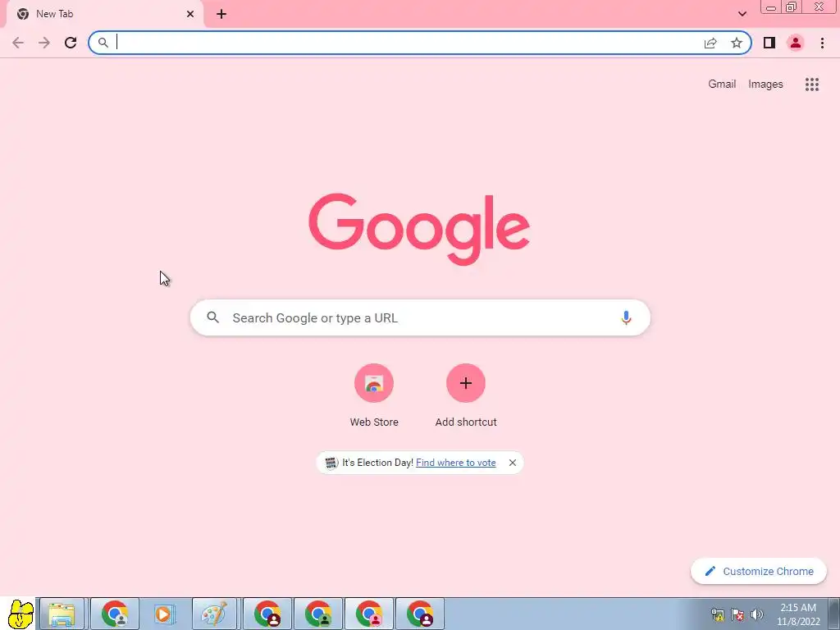Reload the current page

coord(71,43)
